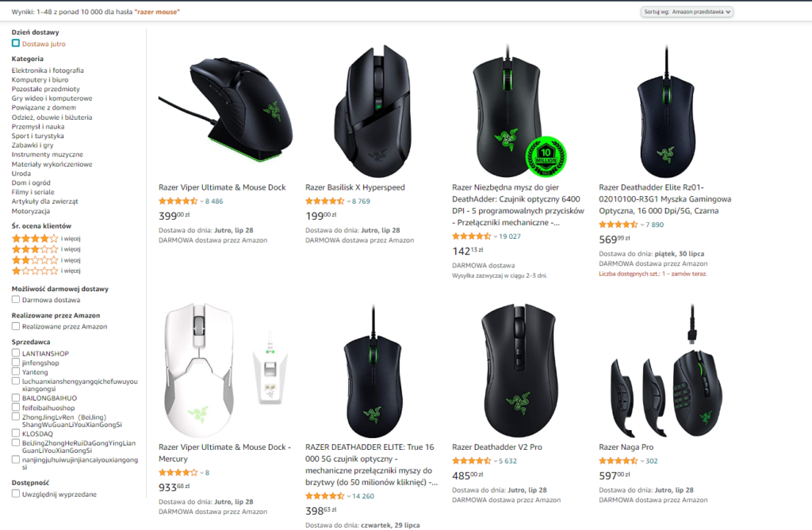The width and height of the screenshot is (812, 530).
Task: Expand rating popover arrow next to 8 486
Action: (x=201, y=202)
